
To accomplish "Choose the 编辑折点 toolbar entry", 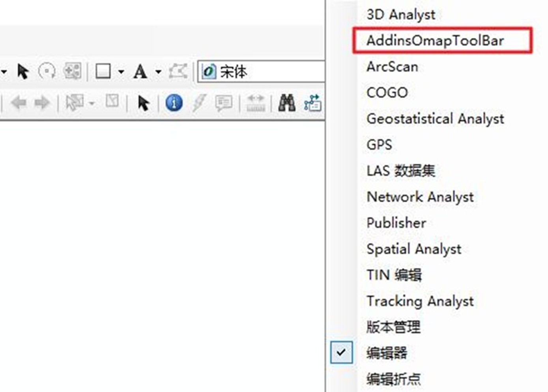I will [x=393, y=379].
